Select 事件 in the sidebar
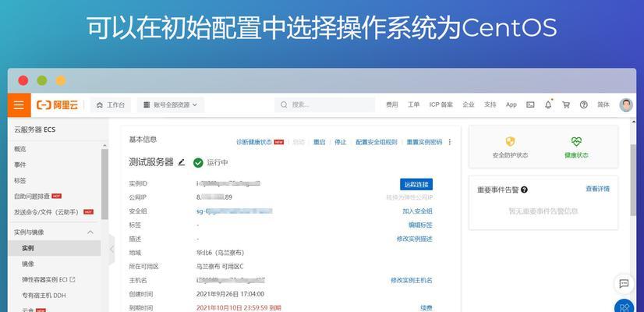This screenshot has height=312, width=644. (x=20, y=165)
